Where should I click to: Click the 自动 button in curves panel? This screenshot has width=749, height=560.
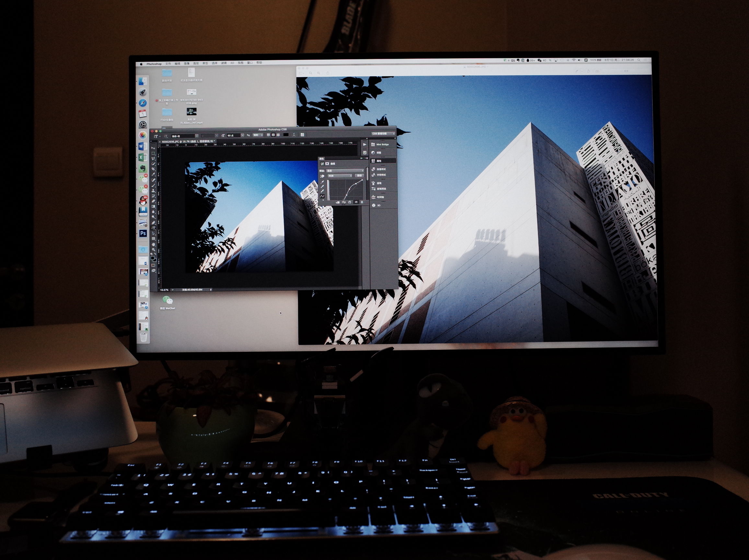359,176
